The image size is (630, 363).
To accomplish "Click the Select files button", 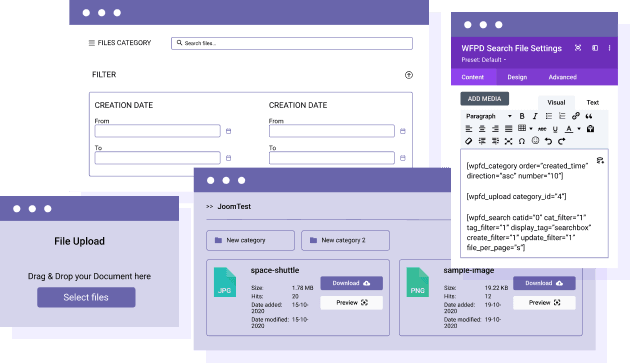I will [86, 297].
